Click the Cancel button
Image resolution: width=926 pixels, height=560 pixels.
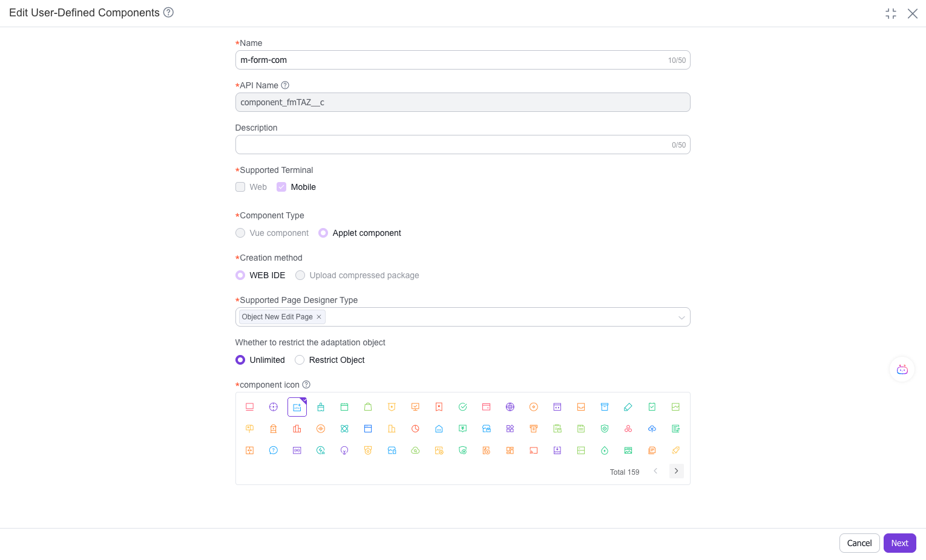point(859,543)
